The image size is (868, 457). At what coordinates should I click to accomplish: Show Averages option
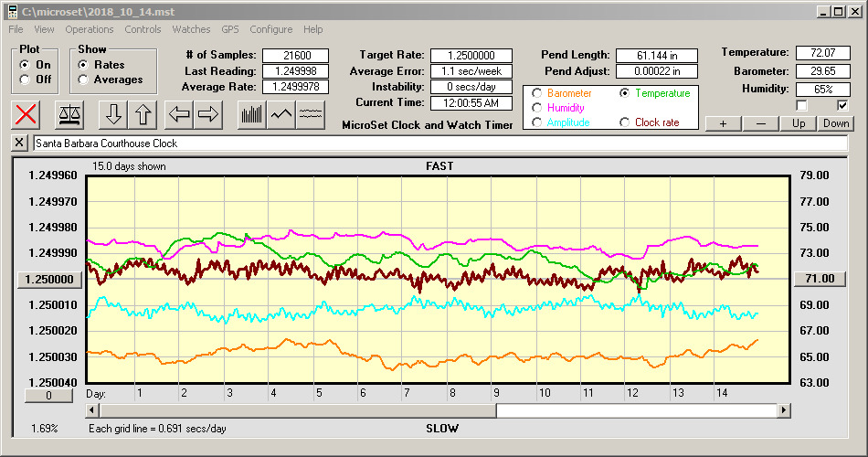click(x=83, y=80)
